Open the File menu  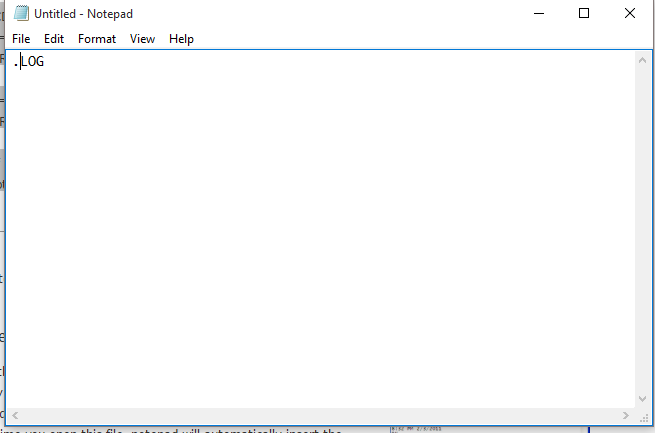[21, 39]
